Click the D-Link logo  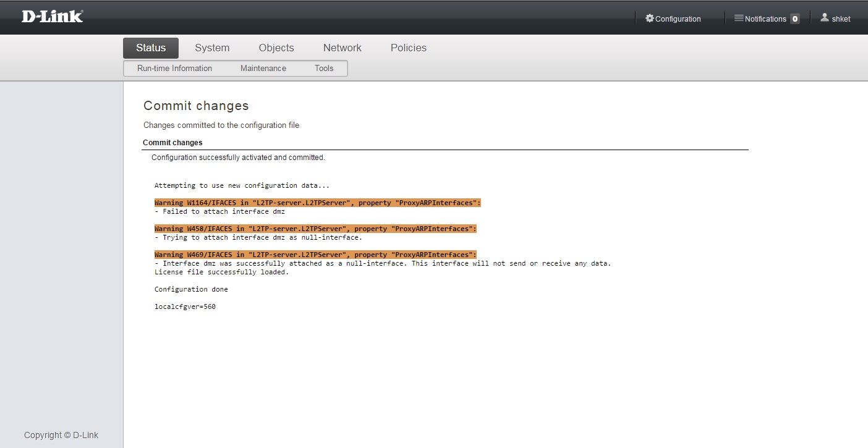coord(52,17)
